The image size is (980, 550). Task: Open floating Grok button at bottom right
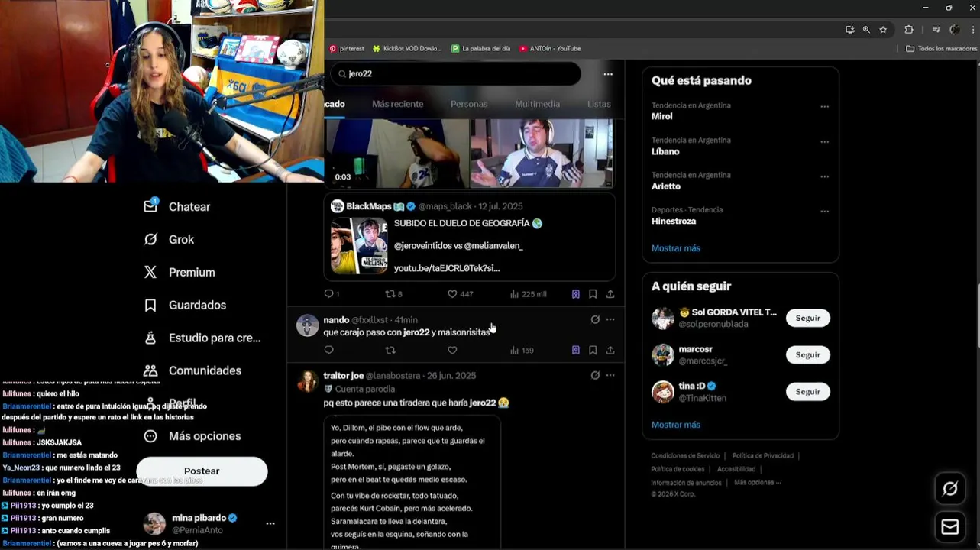[950, 489]
